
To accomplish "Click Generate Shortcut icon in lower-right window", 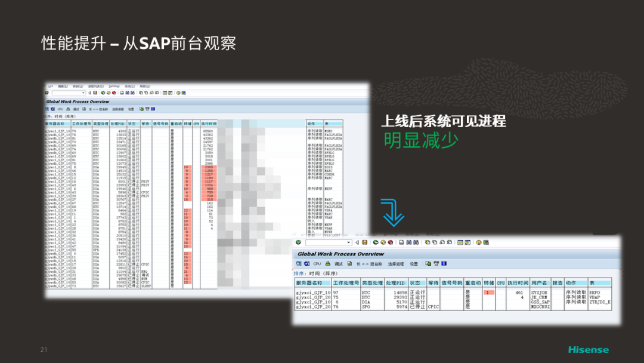I will (467, 242).
